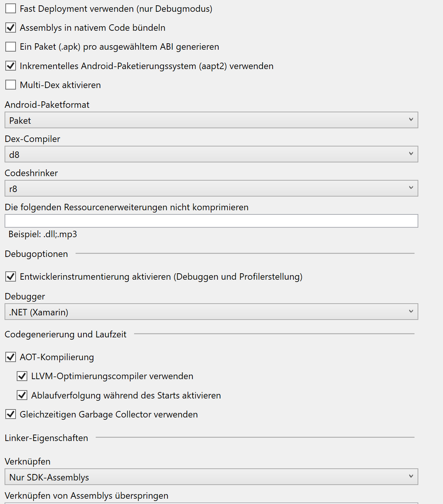Uncheck Entwicklerinstrumentierung aktivieren
443x504 pixels.
[10, 277]
